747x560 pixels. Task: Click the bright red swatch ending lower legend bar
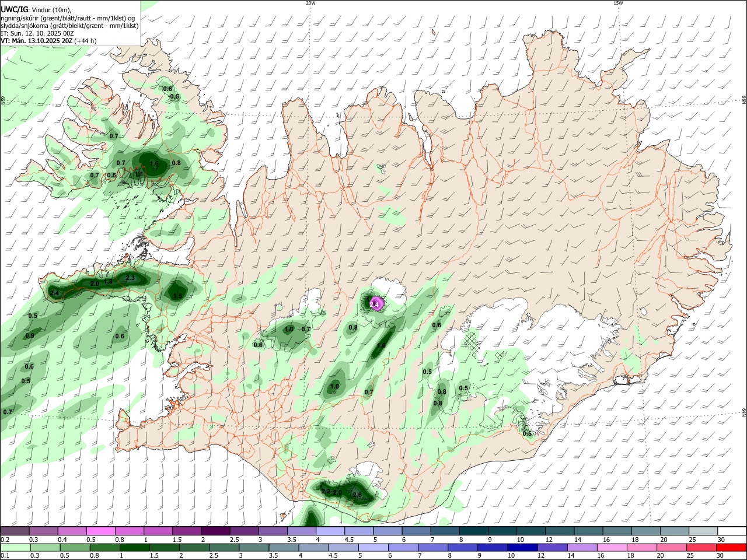(732, 547)
